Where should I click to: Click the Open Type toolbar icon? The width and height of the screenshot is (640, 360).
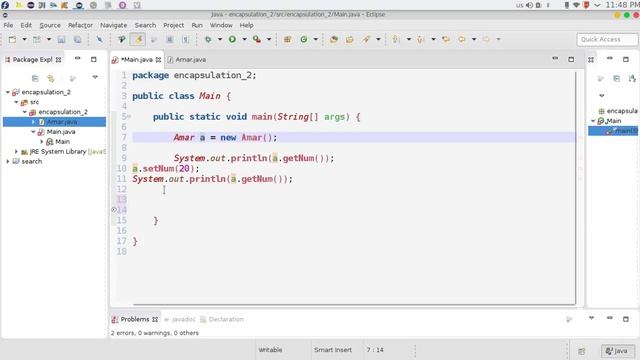pos(334,40)
